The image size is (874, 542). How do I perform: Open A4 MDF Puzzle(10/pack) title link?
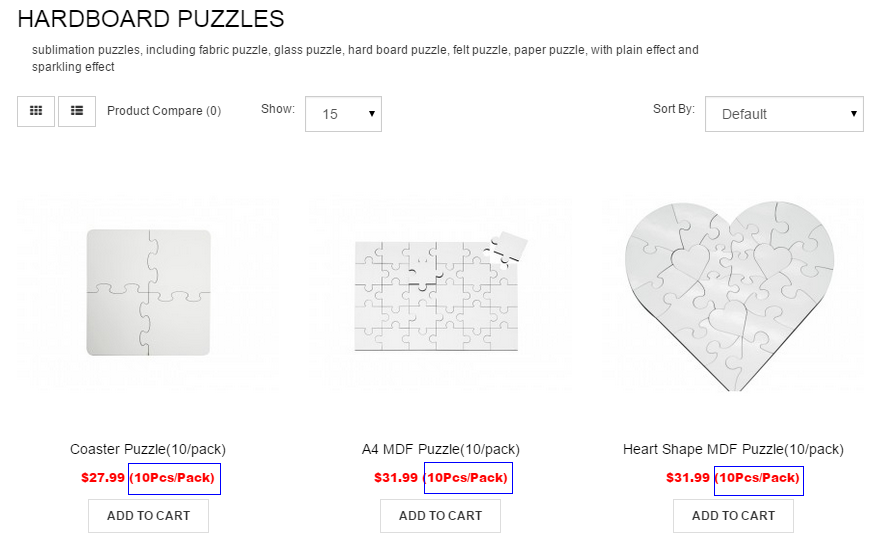pyautogui.click(x=440, y=449)
